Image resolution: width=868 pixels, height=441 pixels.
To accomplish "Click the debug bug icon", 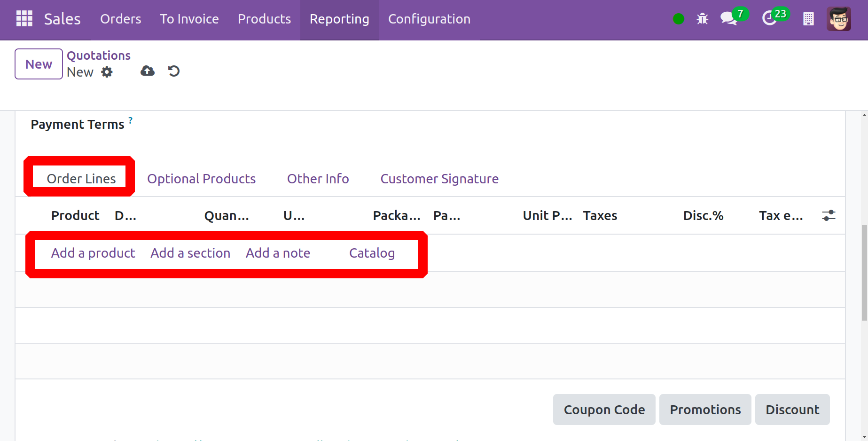I will pos(702,19).
